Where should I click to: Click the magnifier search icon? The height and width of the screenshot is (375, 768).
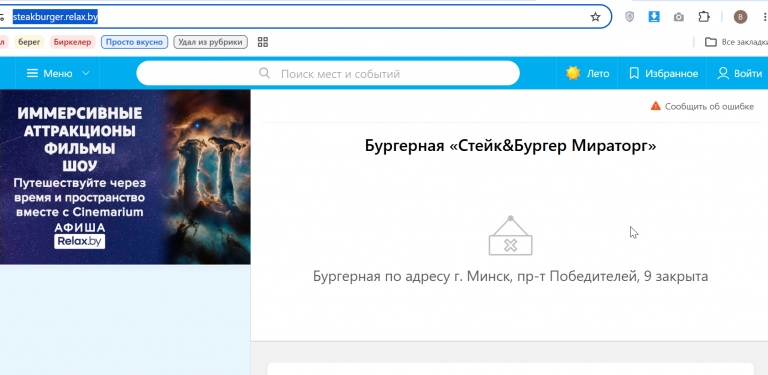tap(264, 73)
